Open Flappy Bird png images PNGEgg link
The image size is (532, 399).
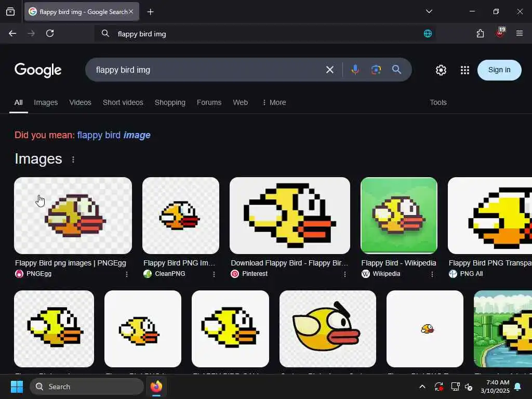[71, 263]
